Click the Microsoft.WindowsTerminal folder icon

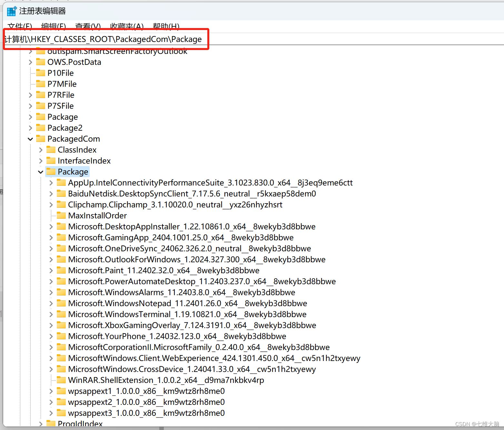click(61, 314)
